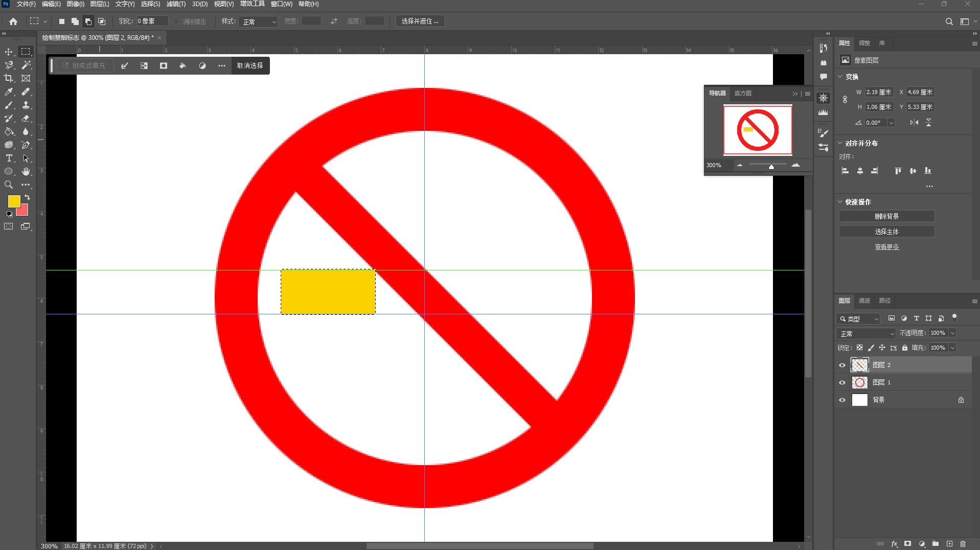Toggle lock image pixels brush icon

871,348
